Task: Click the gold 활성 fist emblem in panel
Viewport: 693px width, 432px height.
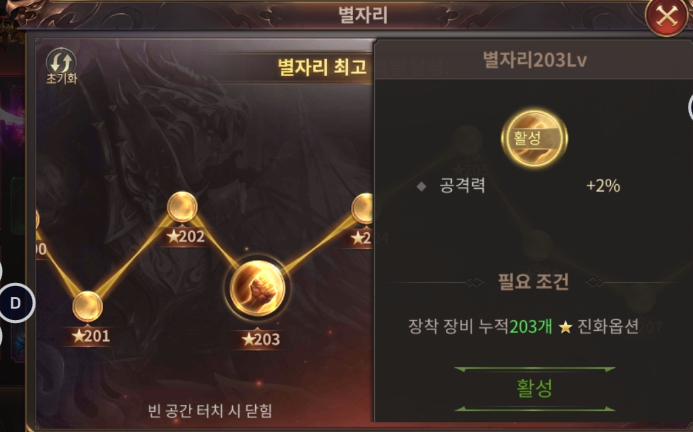Action: (x=534, y=138)
